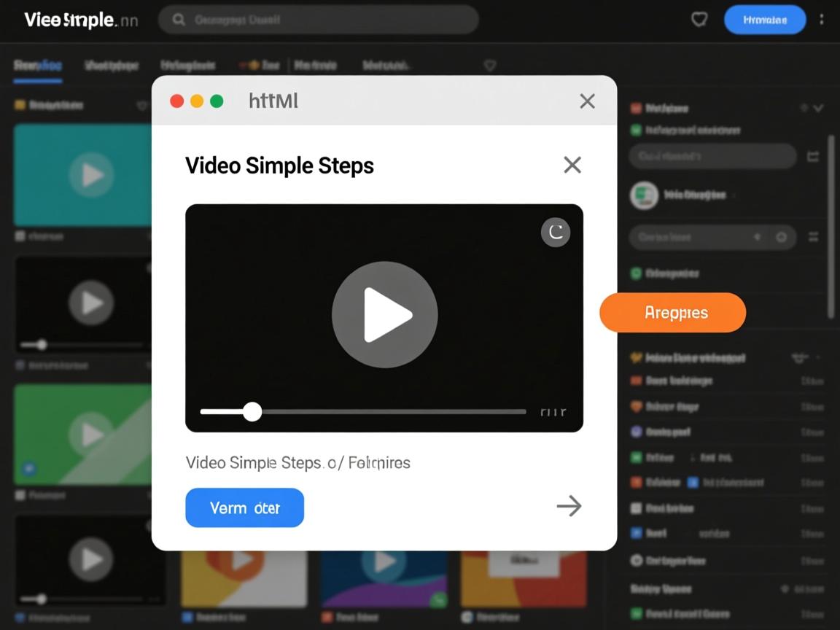
Task: Click the orange Areppres button
Action: pos(672,313)
